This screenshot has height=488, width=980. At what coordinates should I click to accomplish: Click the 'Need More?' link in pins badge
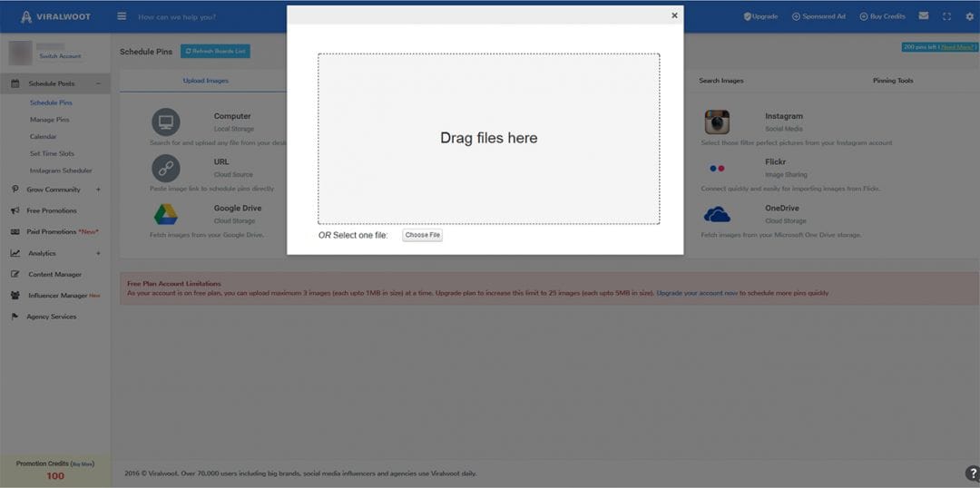pos(957,47)
